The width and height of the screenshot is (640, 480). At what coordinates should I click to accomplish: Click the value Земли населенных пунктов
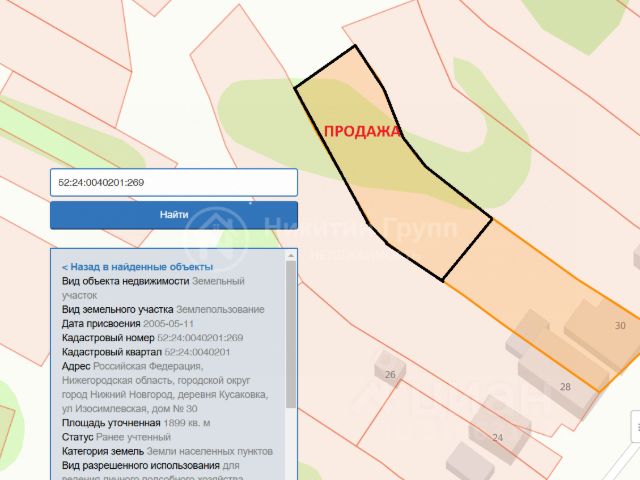(x=209, y=451)
